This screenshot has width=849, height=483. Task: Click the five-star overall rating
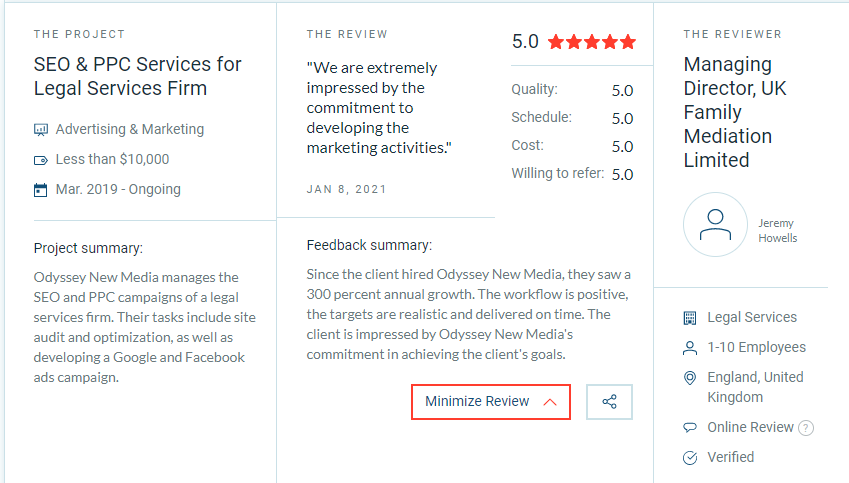coord(591,42)
